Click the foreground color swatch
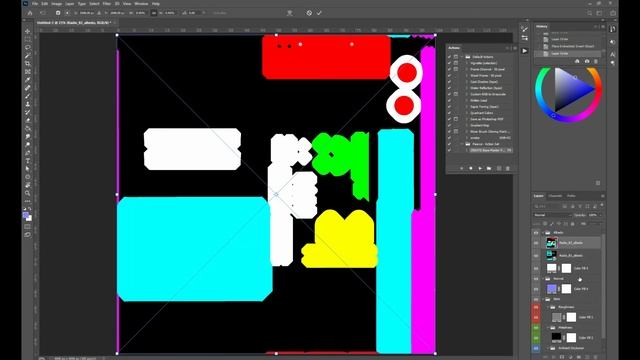This screenshot has height=360, width=640. tap(26, 215)
